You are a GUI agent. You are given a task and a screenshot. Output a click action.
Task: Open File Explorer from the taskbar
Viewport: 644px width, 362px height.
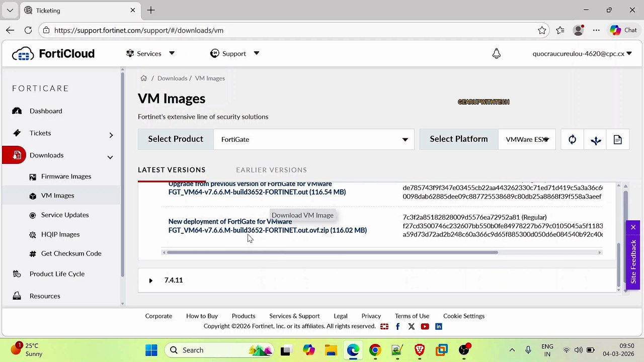coord(331,350)
